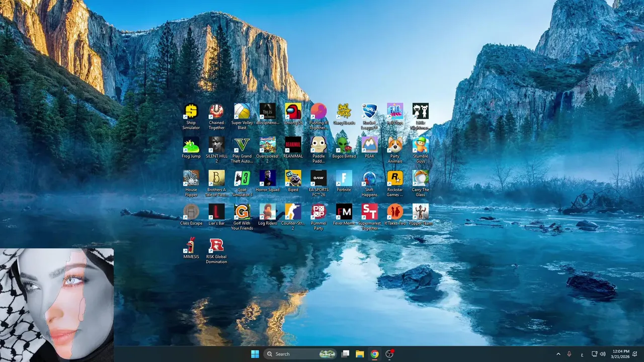Viewport: 644px width, 362px height.
Task: Click the Little Nightmares desktop icon
Action: [x=420, y=117]
